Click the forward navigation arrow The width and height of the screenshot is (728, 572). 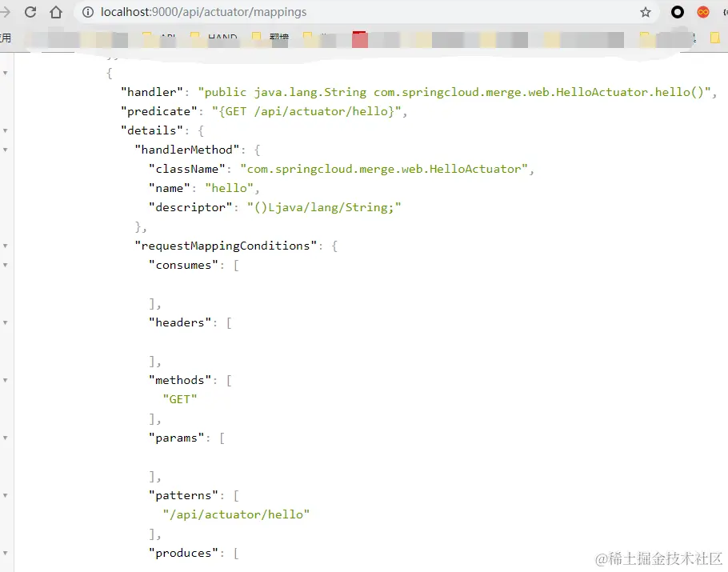click(5, 12)
